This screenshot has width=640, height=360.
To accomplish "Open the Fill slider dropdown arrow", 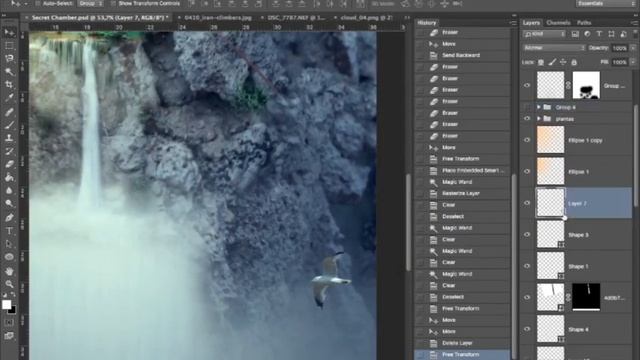I will click(633, 62).
